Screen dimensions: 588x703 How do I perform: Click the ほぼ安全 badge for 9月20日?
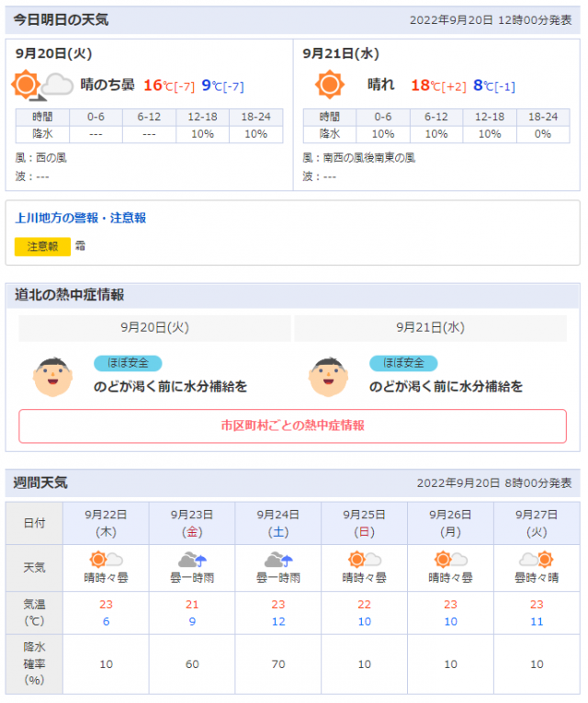pos(128,363)
